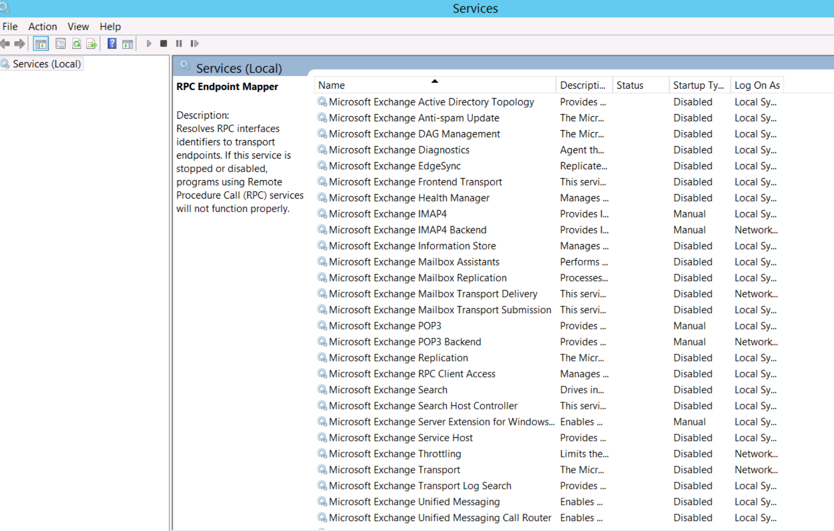Open the Help menu
Viewport: 834px width, 531px height.
(x=110, y=27)
